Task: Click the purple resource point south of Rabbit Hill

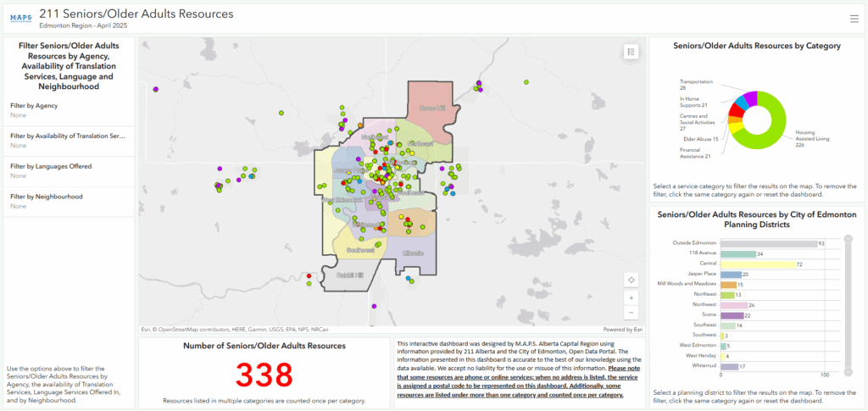Action: (x=374, y=306)
